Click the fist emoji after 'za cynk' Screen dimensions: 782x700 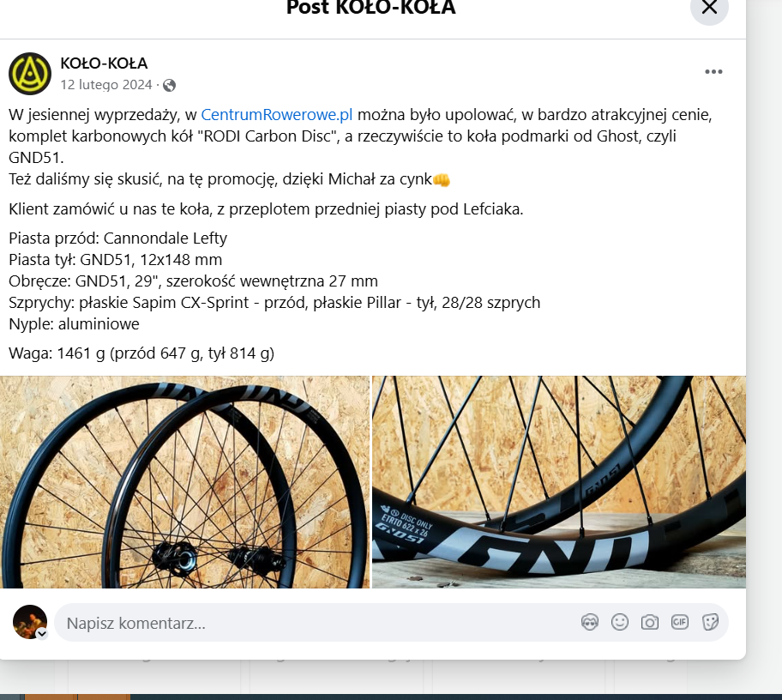tap(442, 179)
